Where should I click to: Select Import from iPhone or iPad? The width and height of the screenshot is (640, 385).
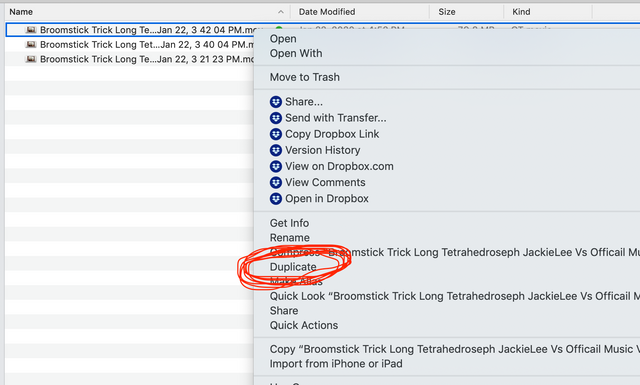click(336, 364)
